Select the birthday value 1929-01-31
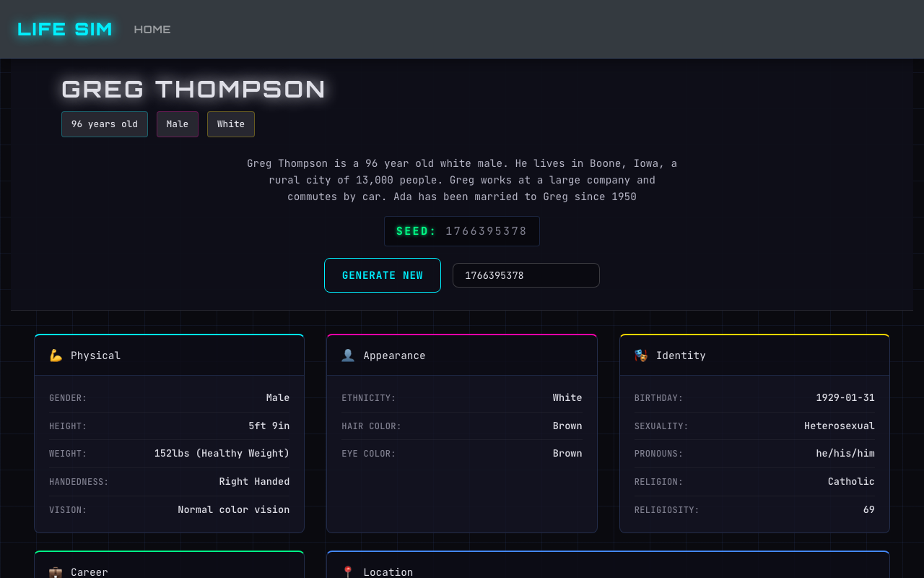The image size is (924, 578). click(x=845, y=398)
